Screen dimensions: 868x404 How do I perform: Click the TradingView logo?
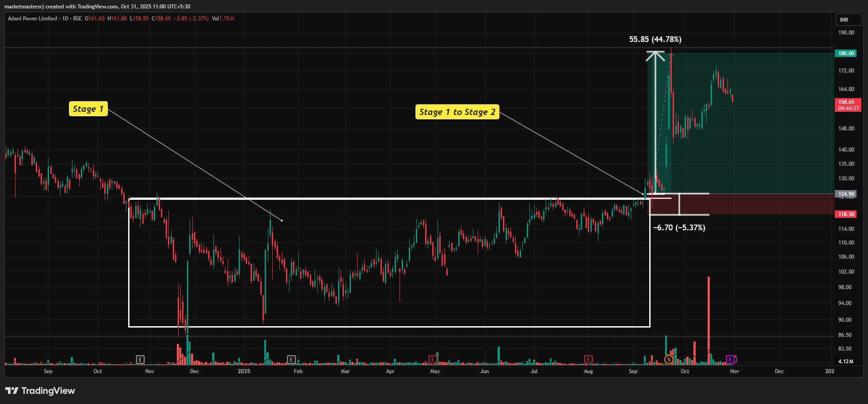(40, 391)
